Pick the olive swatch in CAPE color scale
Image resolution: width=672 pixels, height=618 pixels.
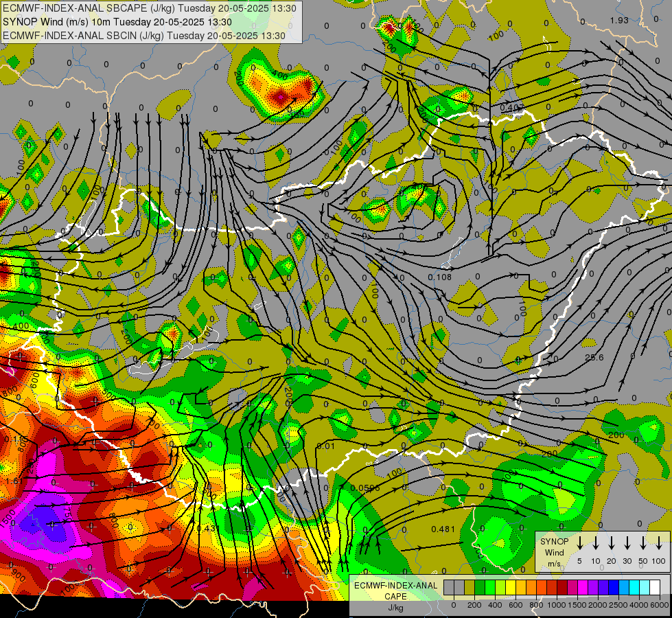click(x=470, y=588)
